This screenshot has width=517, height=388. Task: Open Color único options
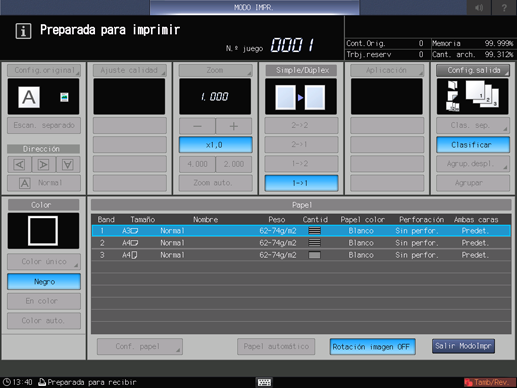tap(44, 262)
